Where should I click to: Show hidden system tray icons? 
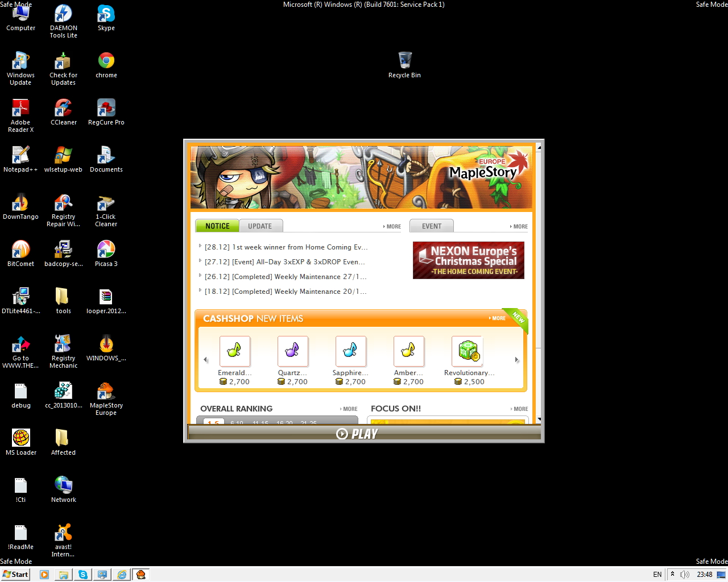coord(672,574)
